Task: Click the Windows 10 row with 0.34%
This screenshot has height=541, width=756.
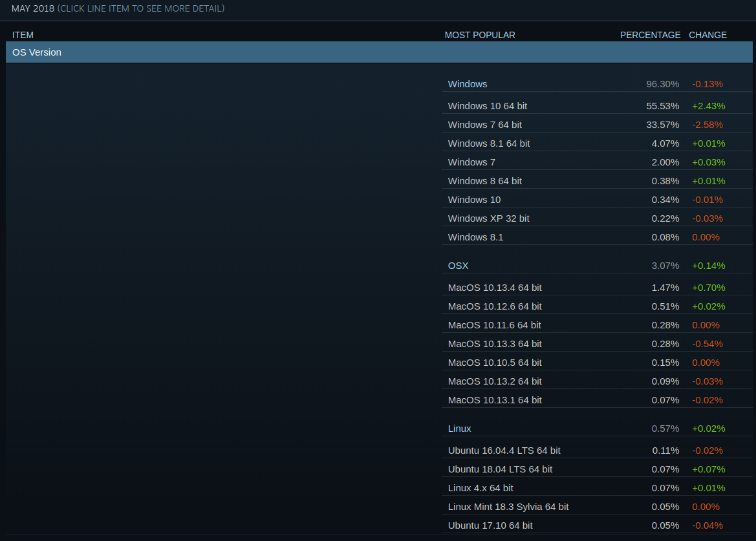Action: coord(597,200)
